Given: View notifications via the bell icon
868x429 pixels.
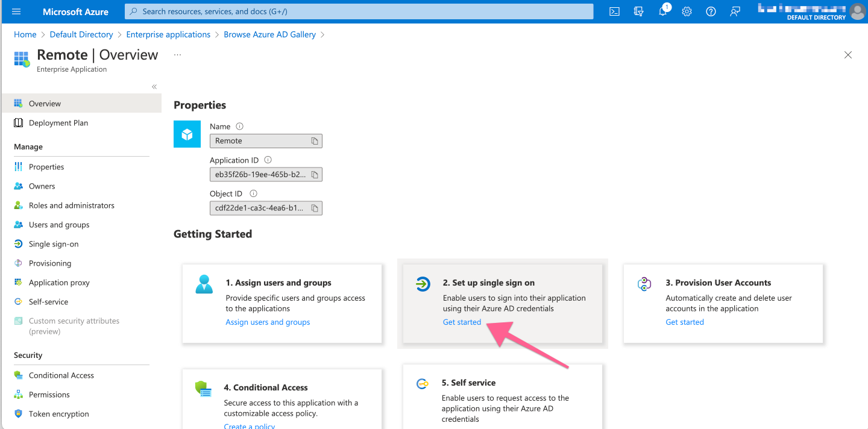Looking at the screenshot, I should (662, 11).
